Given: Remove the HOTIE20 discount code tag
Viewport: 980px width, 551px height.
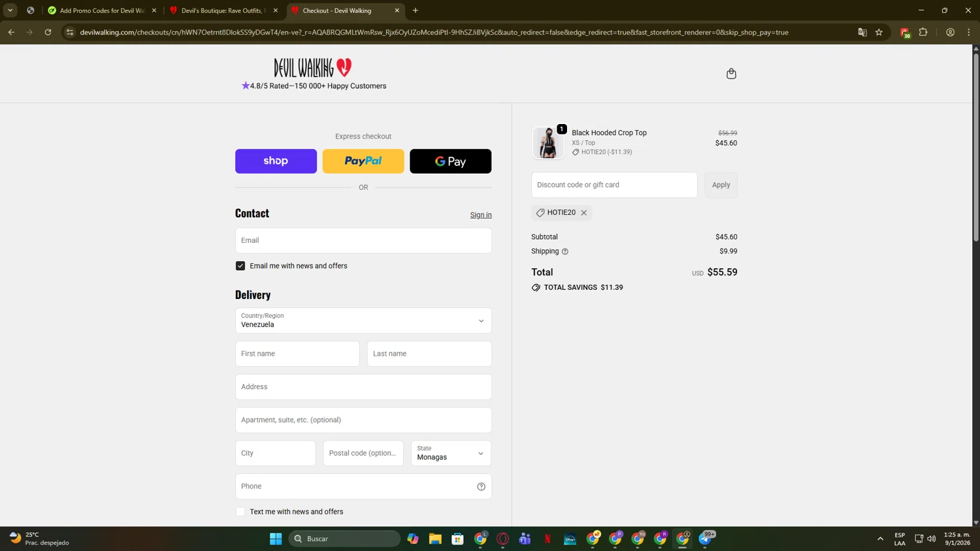Looking at the screenshot, I should (584, 213).
